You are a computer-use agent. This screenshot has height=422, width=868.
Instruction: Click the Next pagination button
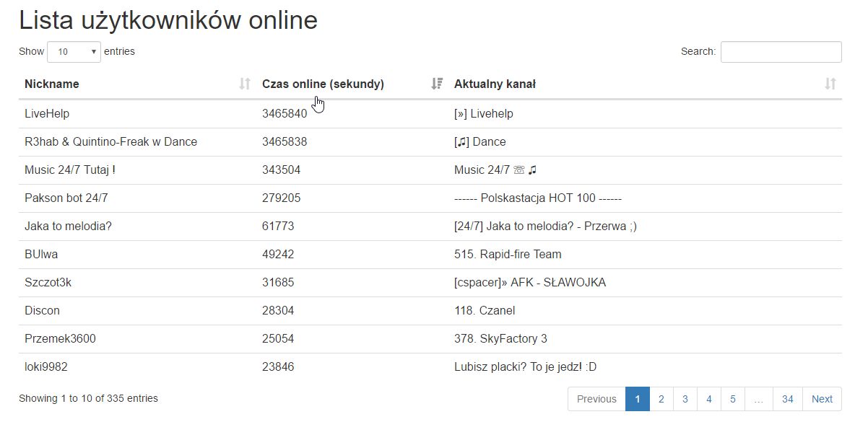pyautogui.click(x=822, y=399)
